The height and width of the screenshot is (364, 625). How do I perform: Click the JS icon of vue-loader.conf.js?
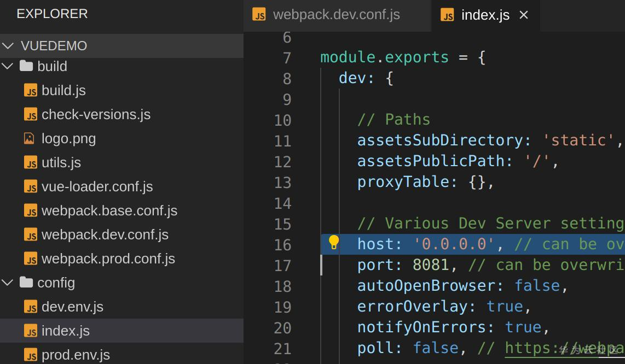click(x=31, y=186)
